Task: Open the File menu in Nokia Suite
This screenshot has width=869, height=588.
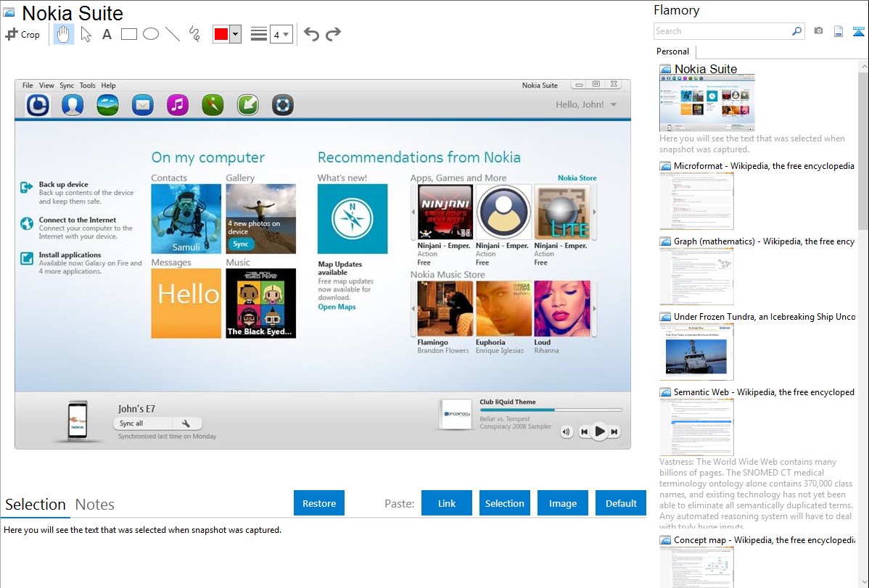Action: pyautogui.click(x=28, y=86)
